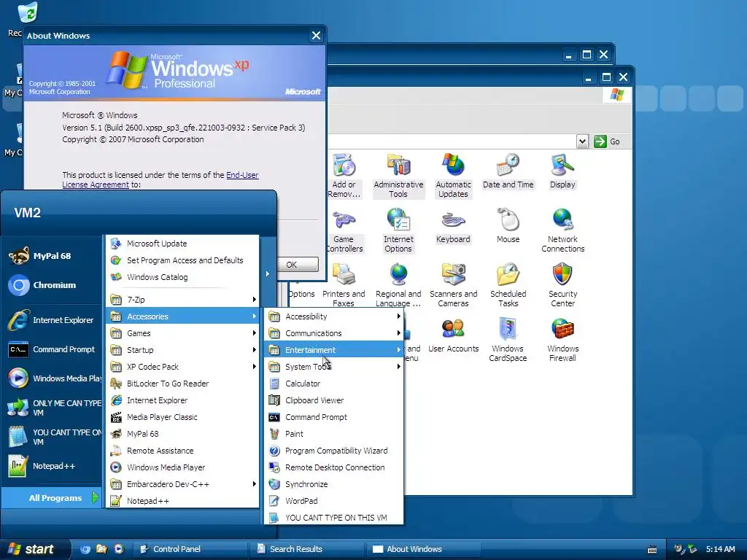Screen dimensions: 747x560
Task: Switch to Control Panel taskbar button
Action: (190, 549)
